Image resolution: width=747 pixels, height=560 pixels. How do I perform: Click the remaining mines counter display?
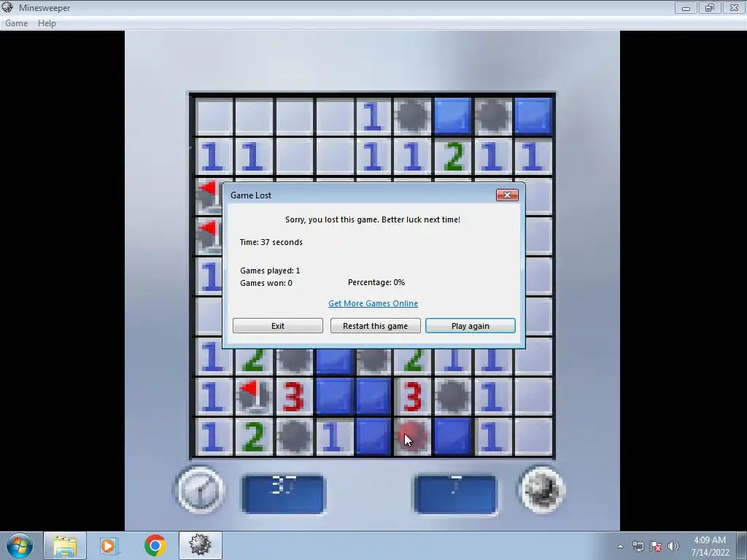pyautogui.click(x=455, y=494)
